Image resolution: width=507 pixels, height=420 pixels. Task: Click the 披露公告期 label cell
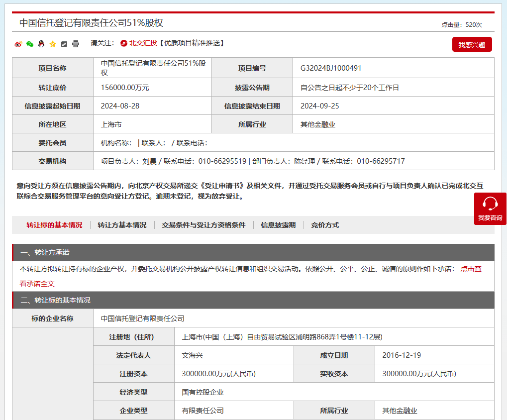click(252, 87)
